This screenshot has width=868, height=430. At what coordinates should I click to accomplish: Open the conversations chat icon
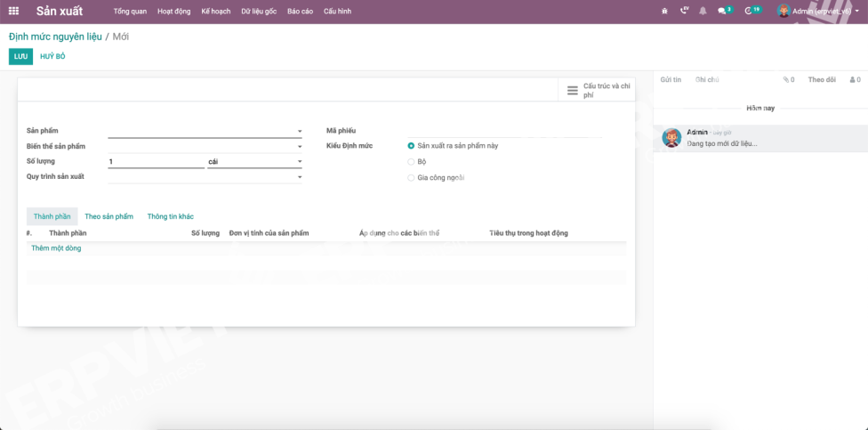pyautogui.click(x=723, y=11)
